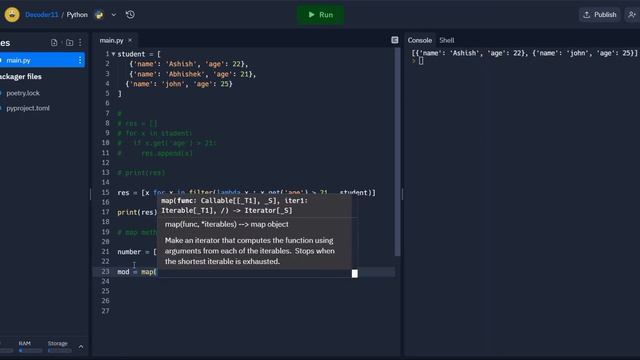Expand the repl name dropdown chevron
Image resolution: width=640 pixels, height=360 pixels.
[114, 15]
